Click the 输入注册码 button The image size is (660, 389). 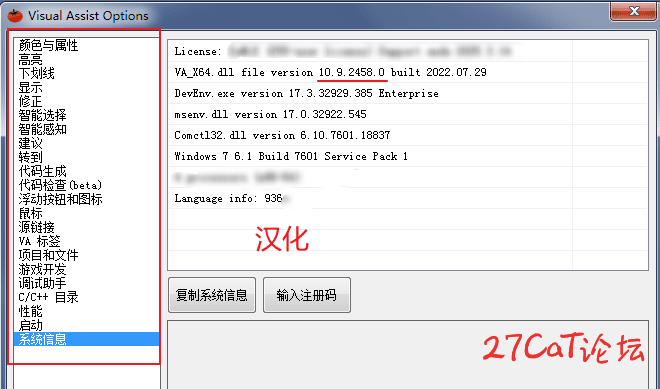(x=307, y=295)
